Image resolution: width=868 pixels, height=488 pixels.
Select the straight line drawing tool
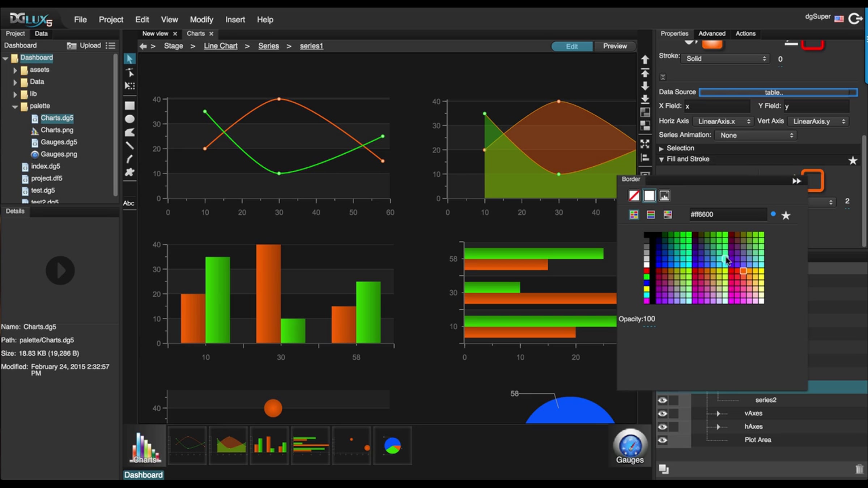129,146
